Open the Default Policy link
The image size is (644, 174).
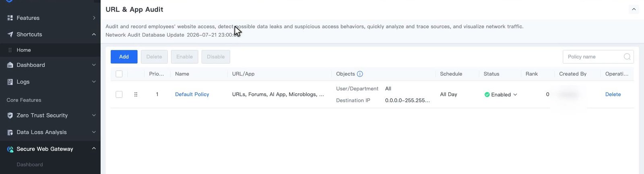pyautogui.click(x=192, y=94)
